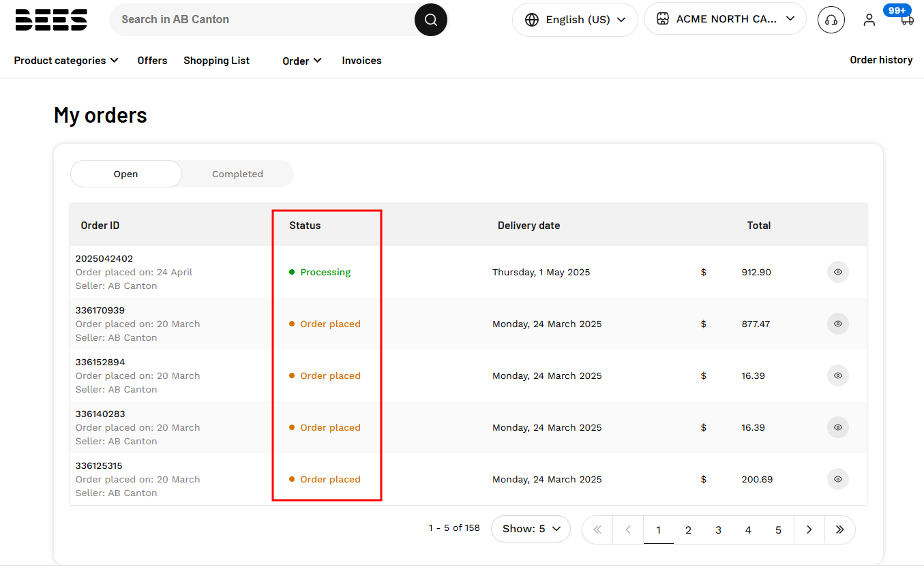Image resolution: width=924 pixels, height=567 pixels.
Task: View details of order 336152894 via eye icon
Action: [838, 376]
